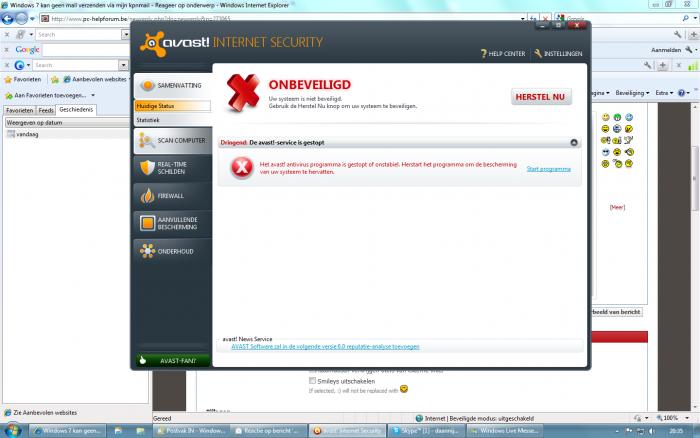Click the [Meer] smileys link
Screen dimensions: 700x438
(x=617, y=207)
